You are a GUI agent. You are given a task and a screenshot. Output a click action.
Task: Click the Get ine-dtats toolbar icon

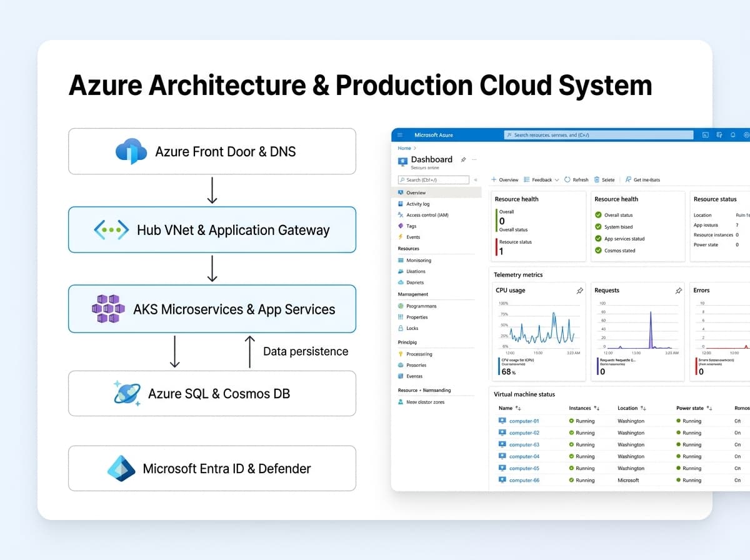[628, 179]
